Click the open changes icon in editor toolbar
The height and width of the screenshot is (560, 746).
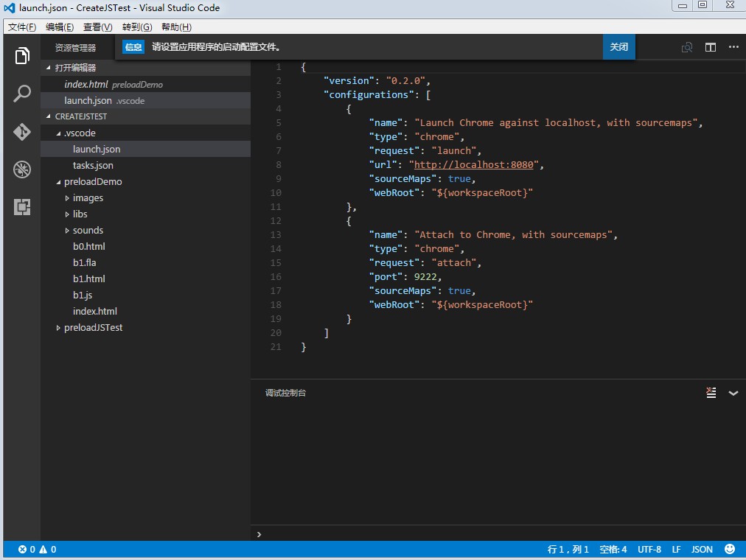pyautogui.click(x=687, y=47)
